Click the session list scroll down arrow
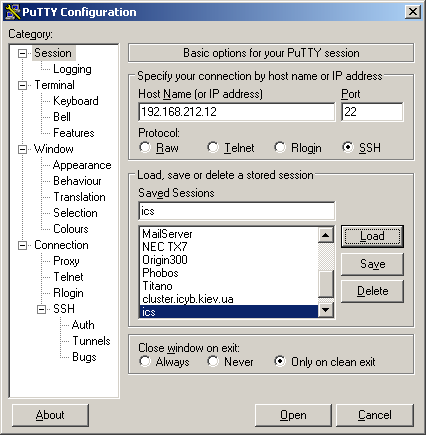This screenshot has width=426, height=435. 326,310
